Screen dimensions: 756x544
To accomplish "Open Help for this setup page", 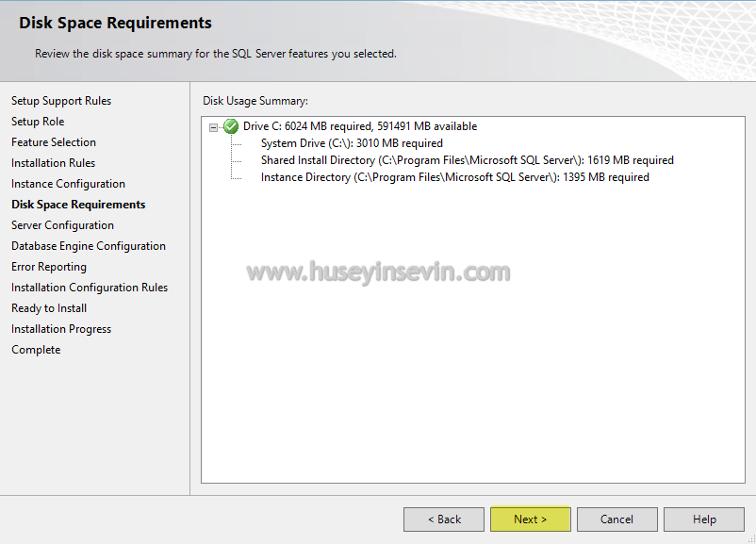I will 704,519.
